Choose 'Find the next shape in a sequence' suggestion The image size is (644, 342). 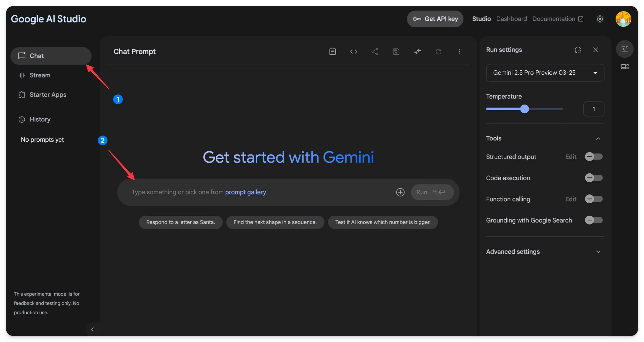tap(275, 222)
